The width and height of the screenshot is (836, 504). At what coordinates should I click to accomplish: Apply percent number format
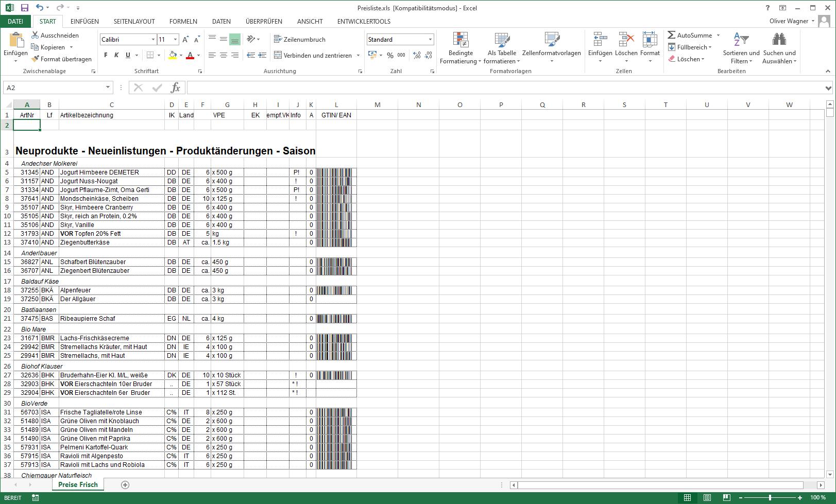click(390, 55)
